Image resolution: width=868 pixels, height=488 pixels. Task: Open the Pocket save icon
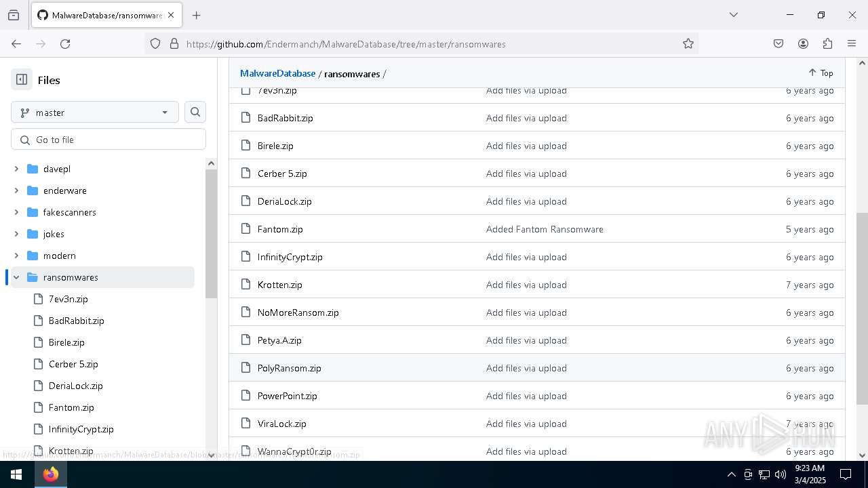point(778,43)
